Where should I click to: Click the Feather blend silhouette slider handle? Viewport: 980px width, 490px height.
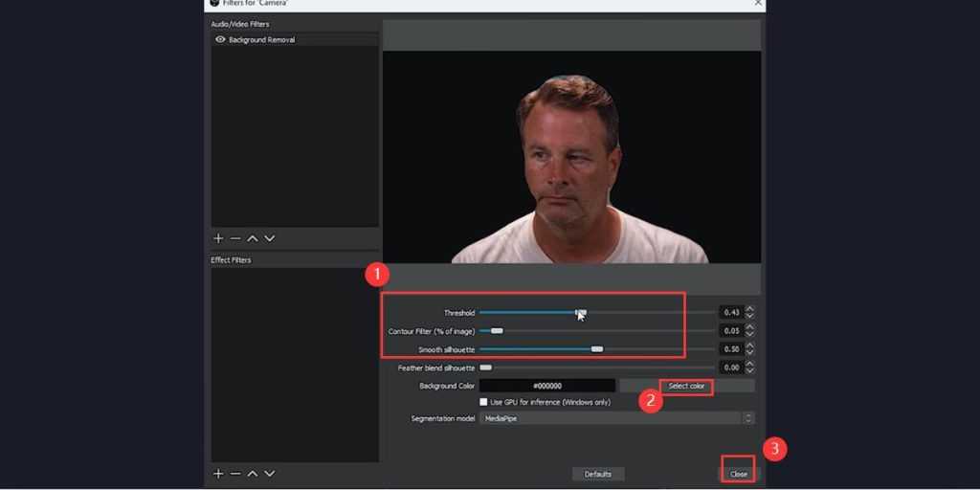click(485, 367)
